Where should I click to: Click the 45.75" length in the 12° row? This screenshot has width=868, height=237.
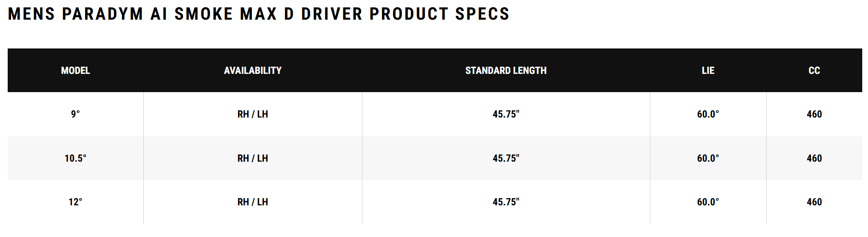506,202
